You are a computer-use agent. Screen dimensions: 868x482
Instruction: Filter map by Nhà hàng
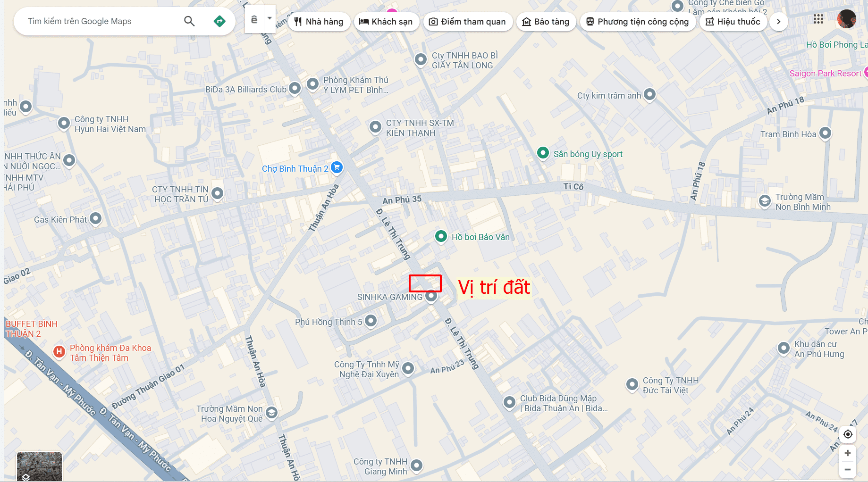pyautogui.click(x=319, y=22)
